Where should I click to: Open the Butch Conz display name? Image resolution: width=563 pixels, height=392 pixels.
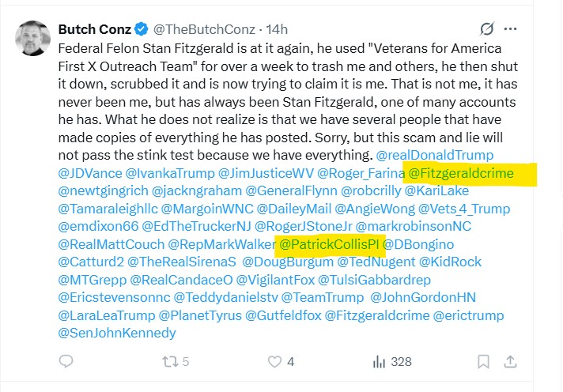[x=94, y=29]
